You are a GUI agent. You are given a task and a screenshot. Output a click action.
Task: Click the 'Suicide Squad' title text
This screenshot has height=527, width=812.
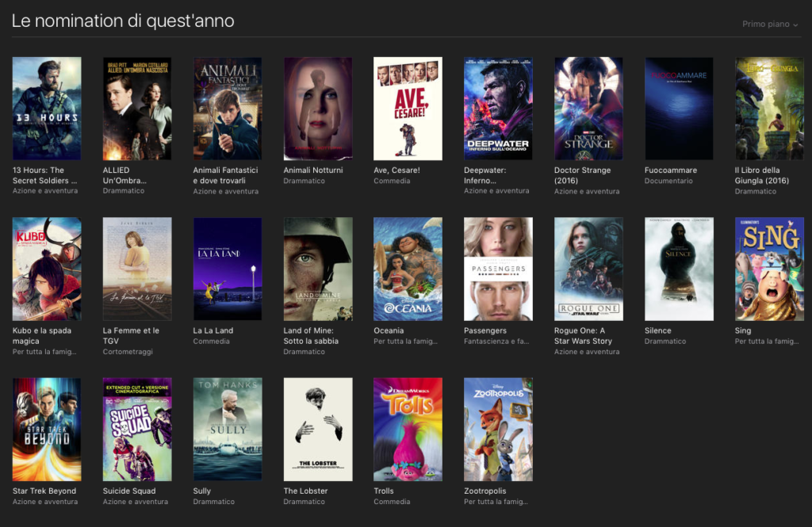tap(129, 491)
